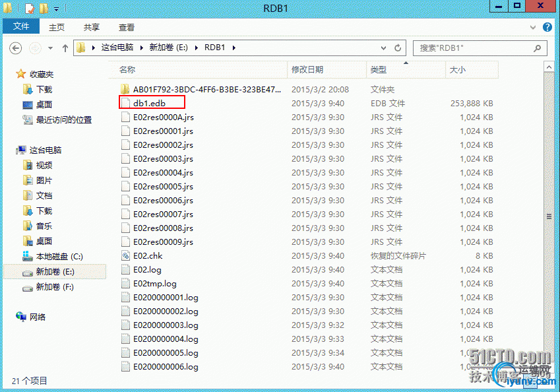Select 新加卷 (E:) drive in navigation pane
The height and width of the screenshot is (392, 560).
pos(55,272)
